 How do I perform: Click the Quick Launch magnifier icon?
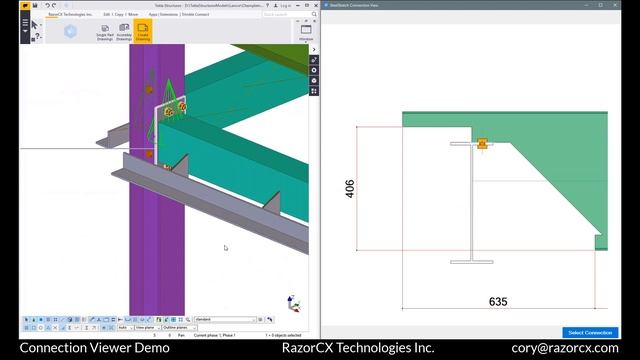[314, 14]
